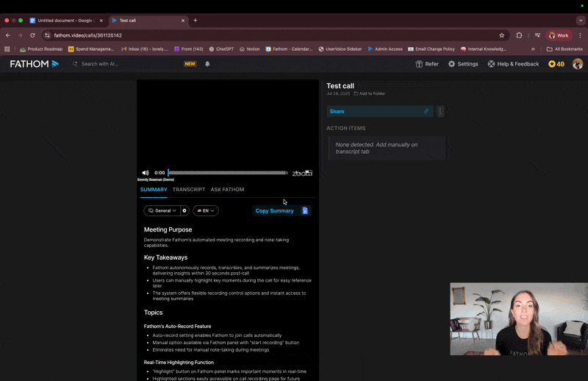Open the General summary template dropdown
The height and width of the screenshot is (381, 588).
click(162, 210)
